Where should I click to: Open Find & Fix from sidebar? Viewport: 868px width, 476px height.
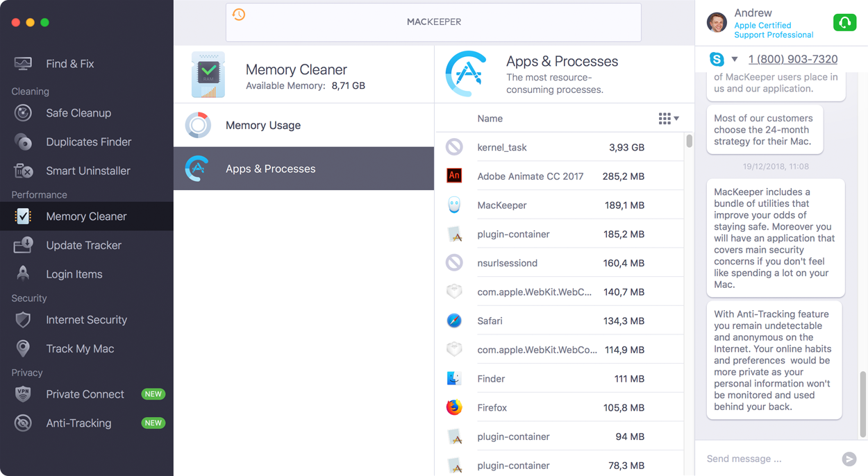pyautogui.click(x=69, y=64)
